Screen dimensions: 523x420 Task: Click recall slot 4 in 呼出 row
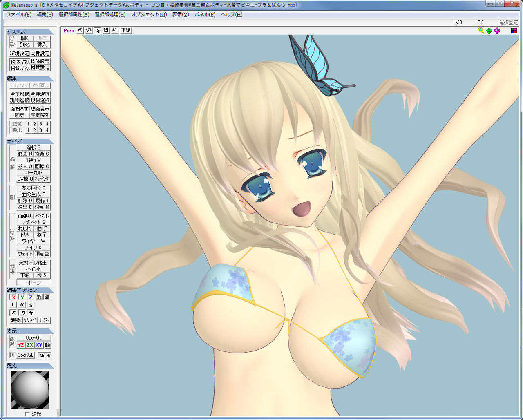[47, 130]
